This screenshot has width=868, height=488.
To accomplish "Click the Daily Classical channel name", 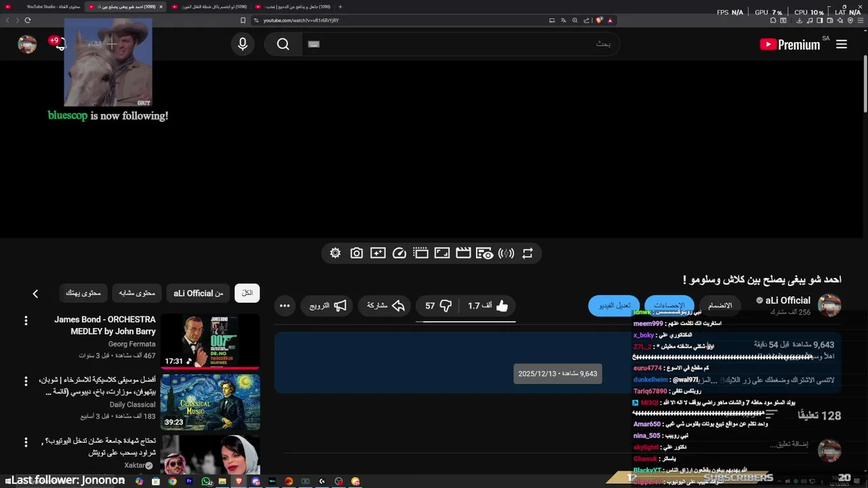I will 132,405.
